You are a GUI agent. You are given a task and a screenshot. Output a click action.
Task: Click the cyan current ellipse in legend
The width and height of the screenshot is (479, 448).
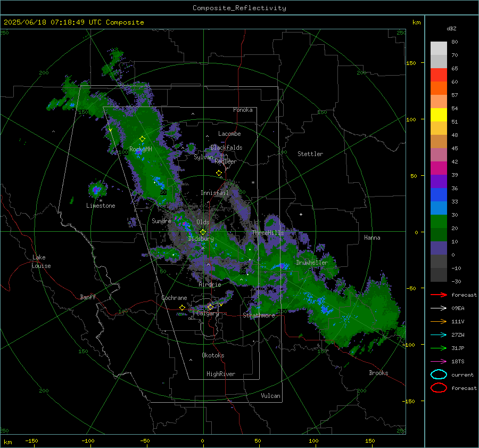pos(439,374)
